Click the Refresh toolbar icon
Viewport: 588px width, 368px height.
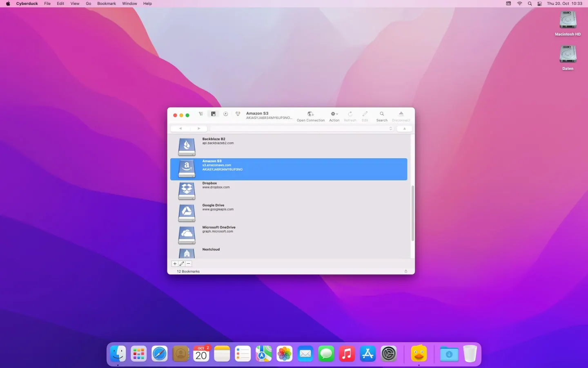[x=350, y=114]
